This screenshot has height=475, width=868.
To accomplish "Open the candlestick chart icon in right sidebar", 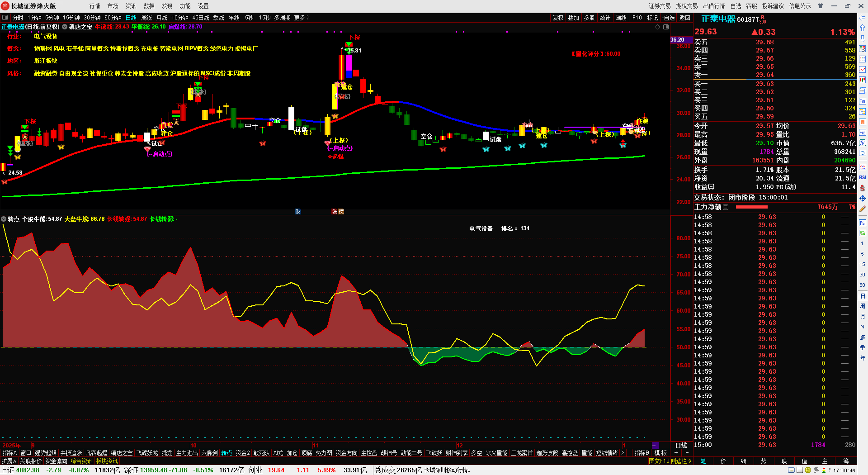I will click(x=863, y=80).
